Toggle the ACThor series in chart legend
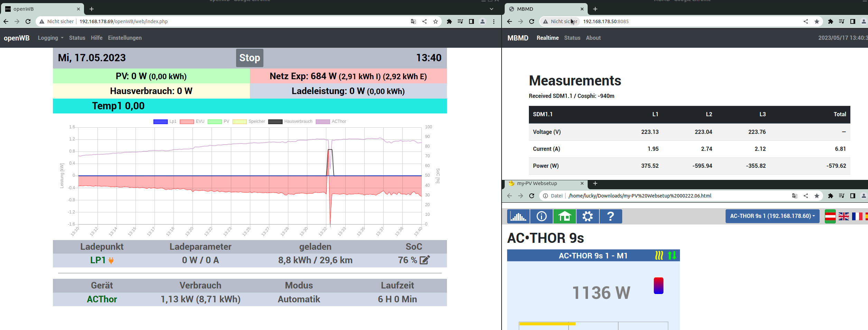 (331, 122)
